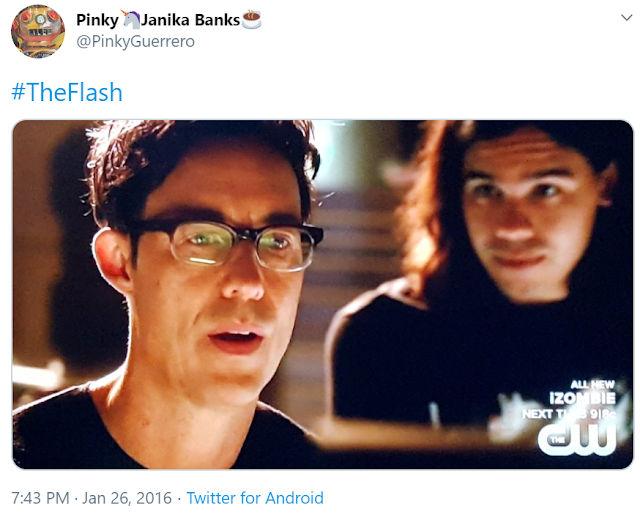
Task: Open the #TheFlash hashtag link
Action: coord(67,92)
